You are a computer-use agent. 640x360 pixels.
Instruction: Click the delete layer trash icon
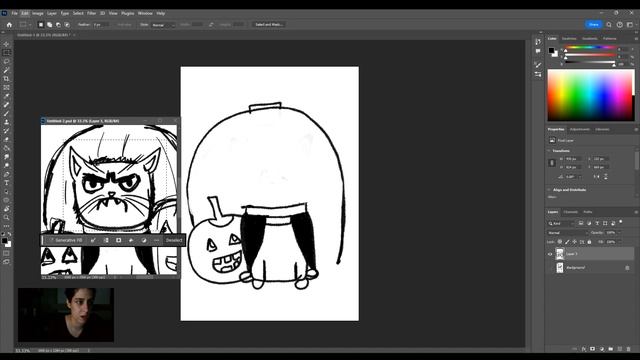point(629,349)
